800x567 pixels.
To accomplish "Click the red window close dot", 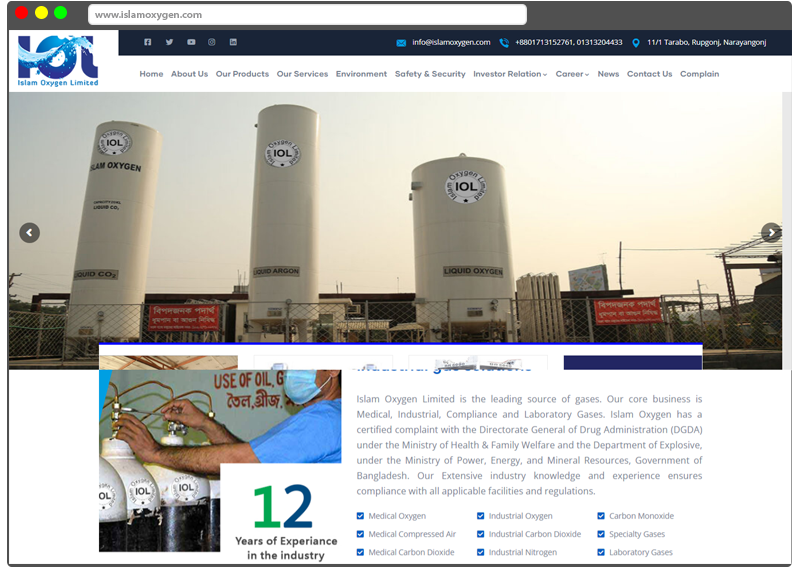I will [x=21, y=13].
